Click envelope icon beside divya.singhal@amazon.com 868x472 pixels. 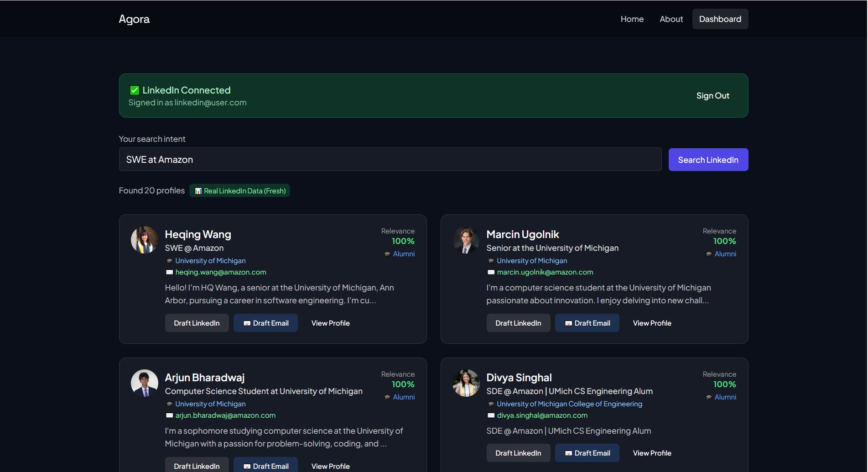point(491,415)
